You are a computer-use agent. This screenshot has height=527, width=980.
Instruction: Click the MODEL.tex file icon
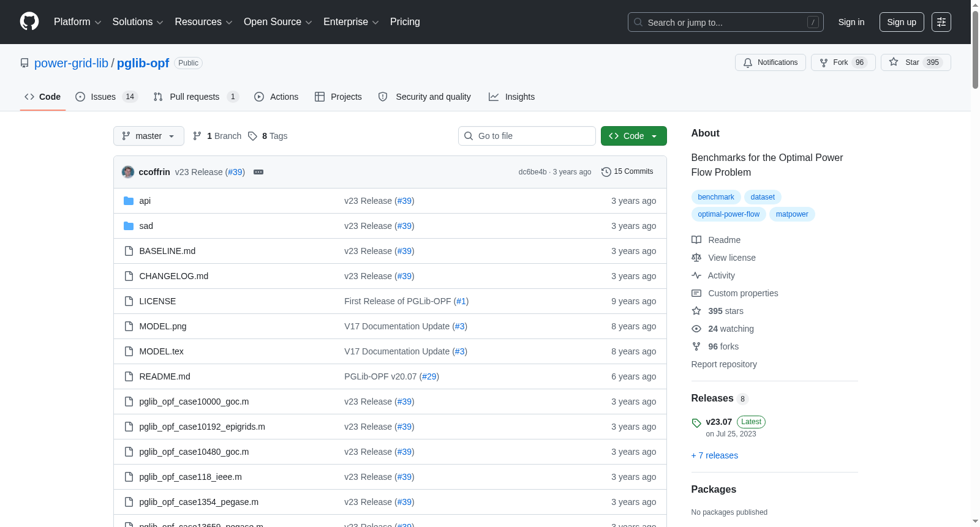tap(129, 351)
